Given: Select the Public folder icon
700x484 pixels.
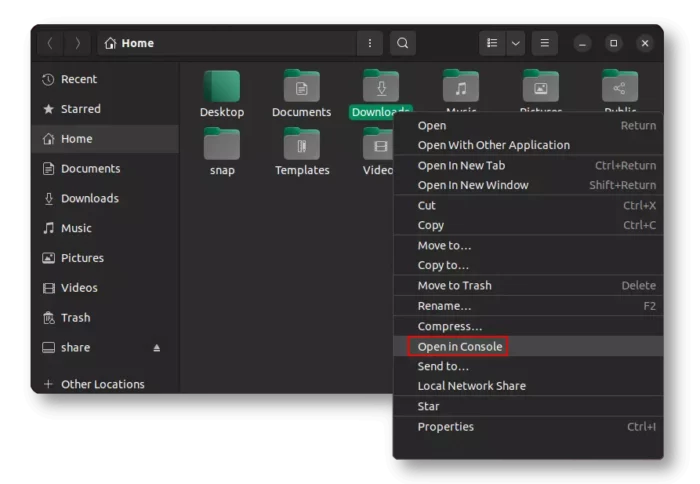Looking at the screenshot, I should pyautogui.click(x=620, y=86).
